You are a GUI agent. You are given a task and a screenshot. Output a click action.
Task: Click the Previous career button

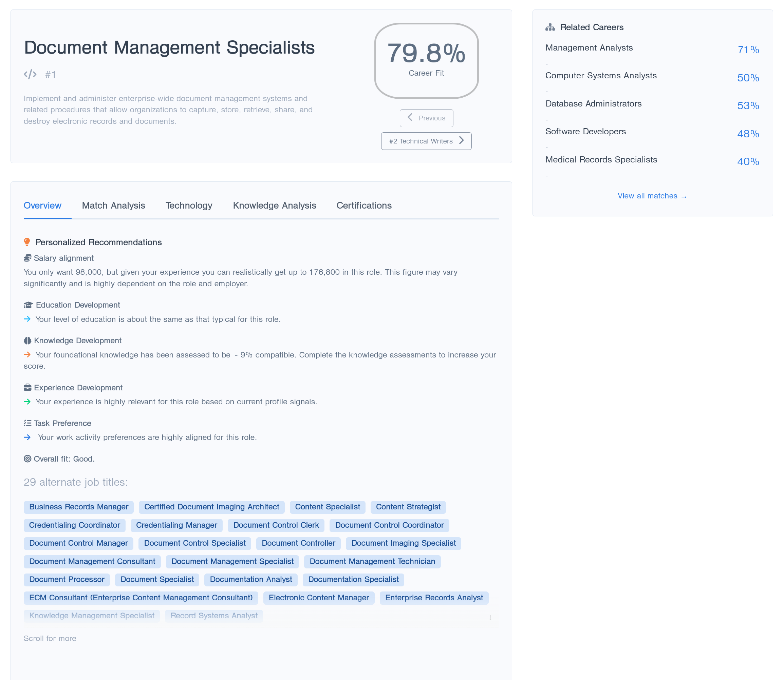click(426, 118)
